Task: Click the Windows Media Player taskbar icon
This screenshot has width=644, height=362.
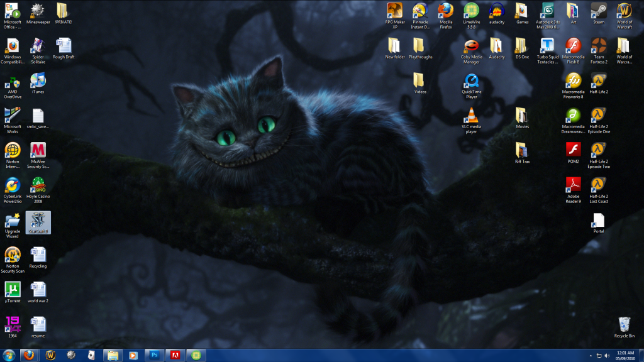Action: [133, 355]
